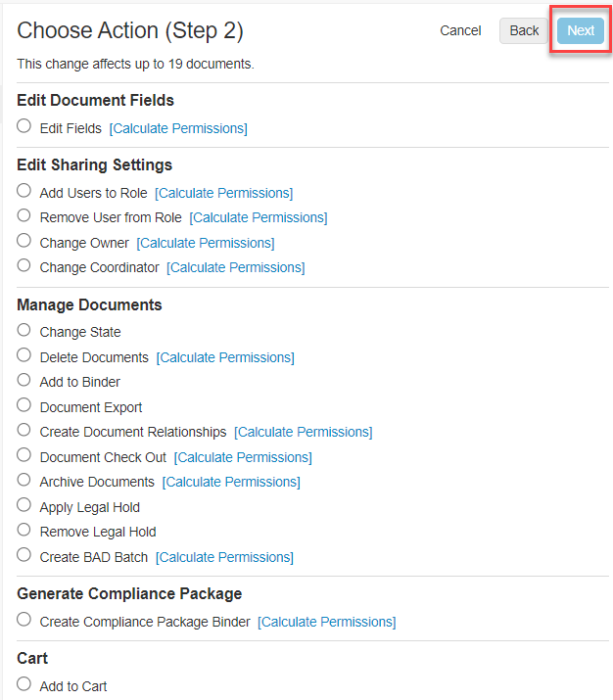Pick the Change Owner radio button

pos(24,241)
